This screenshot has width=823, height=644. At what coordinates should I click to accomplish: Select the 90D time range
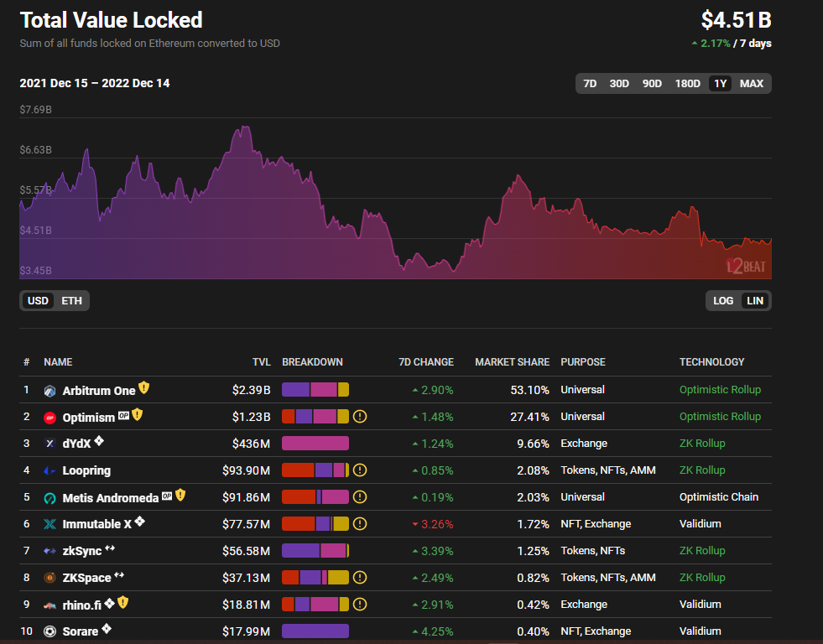click(652, 84)
